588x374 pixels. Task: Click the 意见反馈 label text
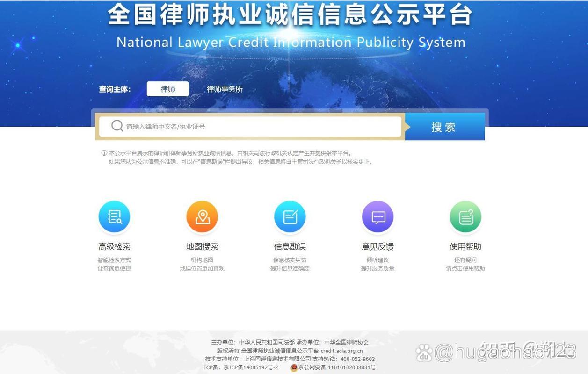point(377,246)
